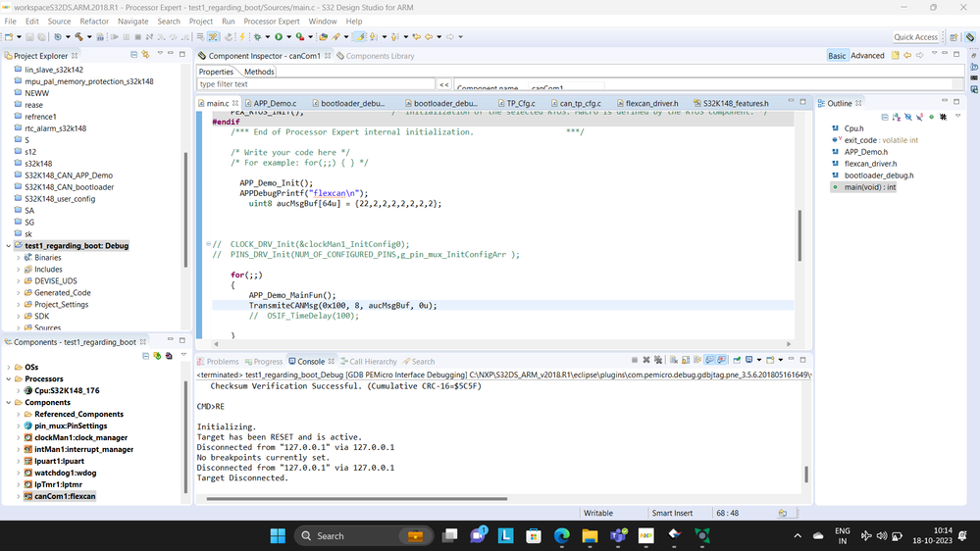Expand the OSs node in Components

8,368
